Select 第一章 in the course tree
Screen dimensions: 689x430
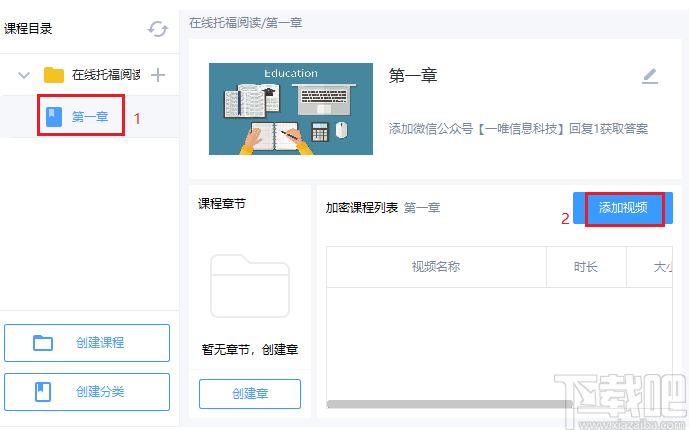(90, 117)
